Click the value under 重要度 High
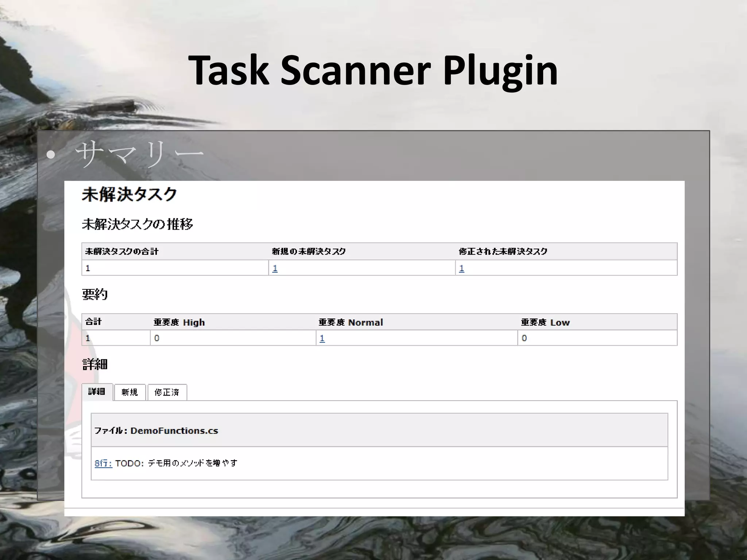Screen dimensions: 747x560 point(157,338)
